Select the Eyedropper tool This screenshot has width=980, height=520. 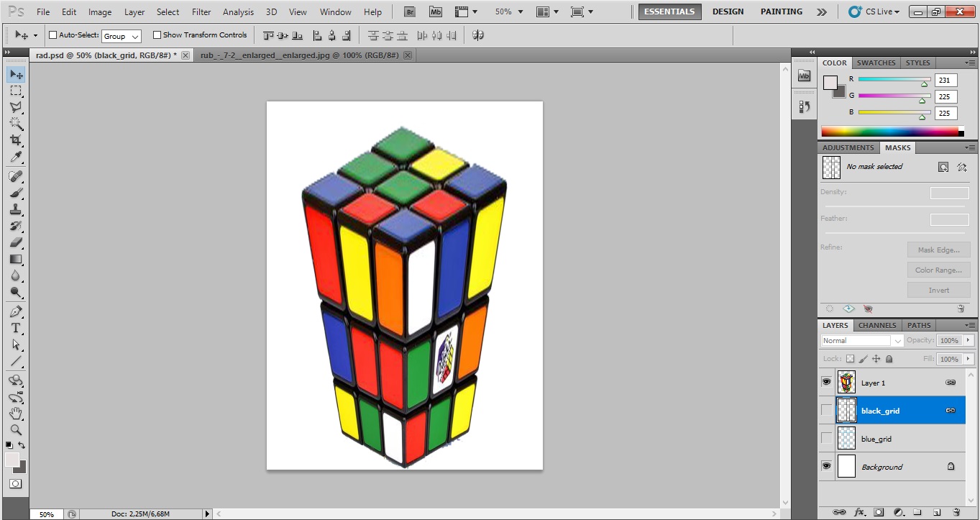[16, 157]
